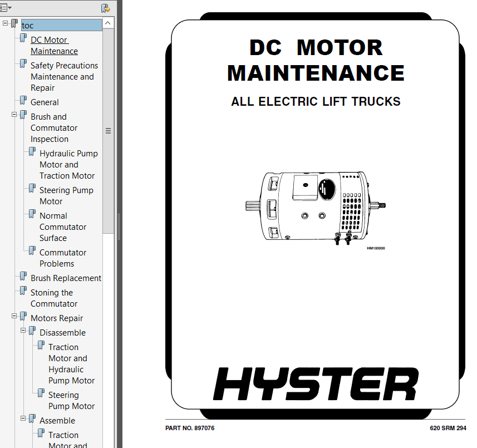Viewport: 477px width, 448px height.
Task: Click the 620 SRM 294 text
Action: point(448,428)
